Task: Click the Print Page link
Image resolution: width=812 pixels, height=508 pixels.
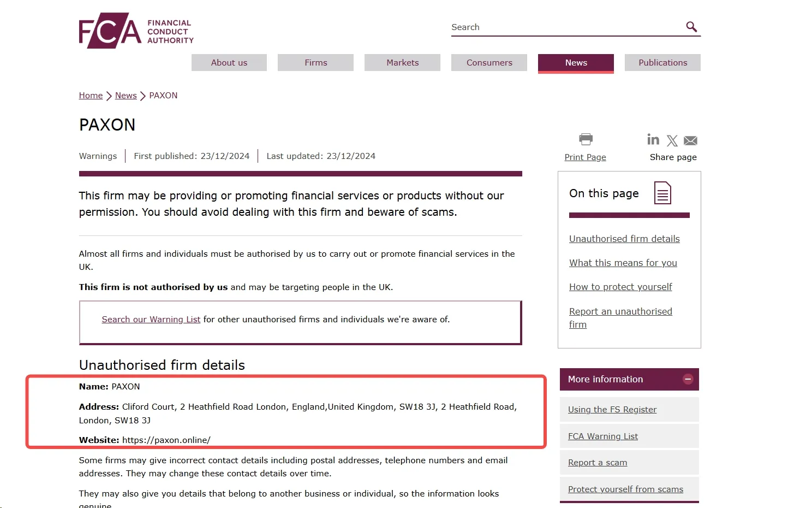Action: pyautogui.click(x=586, y=157)
